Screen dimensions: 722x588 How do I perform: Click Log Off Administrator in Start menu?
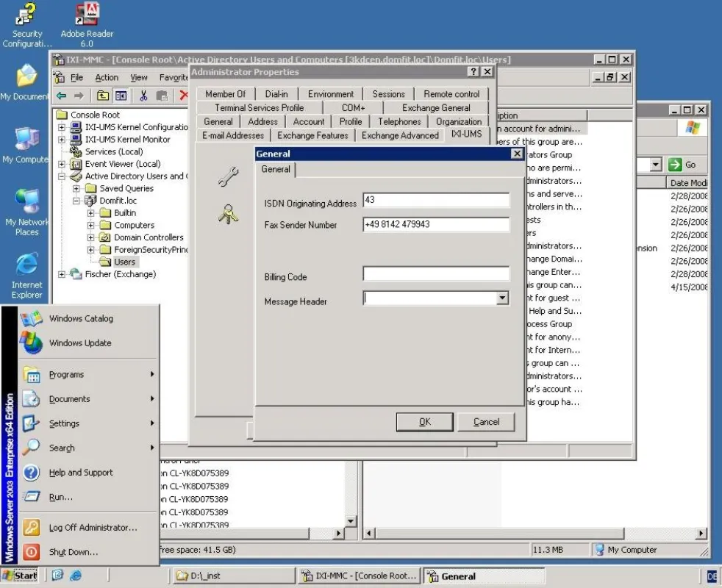(x=88, y=528)
